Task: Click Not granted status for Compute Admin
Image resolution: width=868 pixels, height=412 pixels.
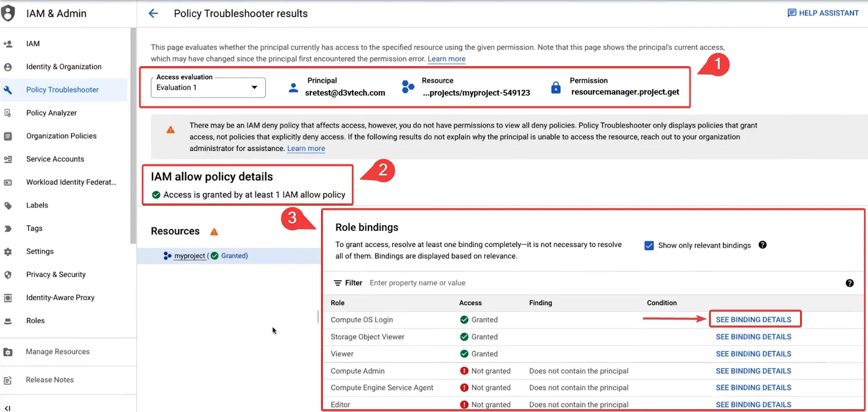Action: [486, 371]
